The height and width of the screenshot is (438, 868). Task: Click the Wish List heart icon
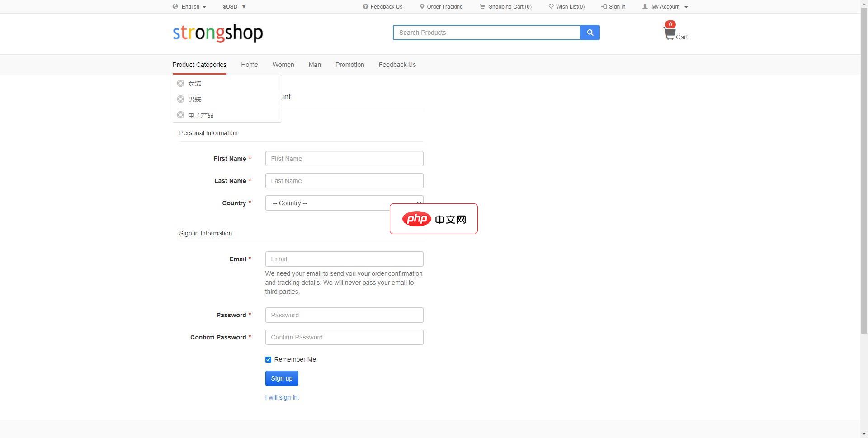click(551, 7)
